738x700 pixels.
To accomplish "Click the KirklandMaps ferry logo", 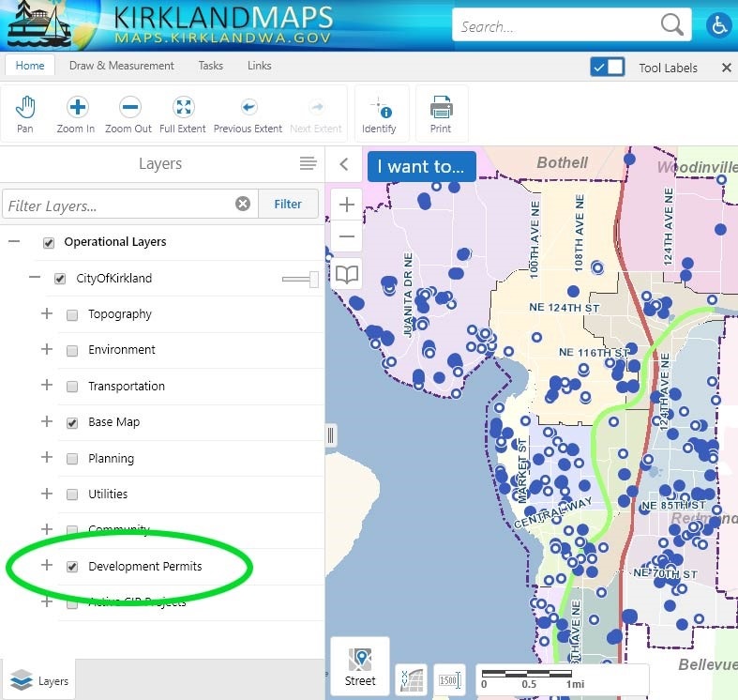I will (x=39, y=24).
